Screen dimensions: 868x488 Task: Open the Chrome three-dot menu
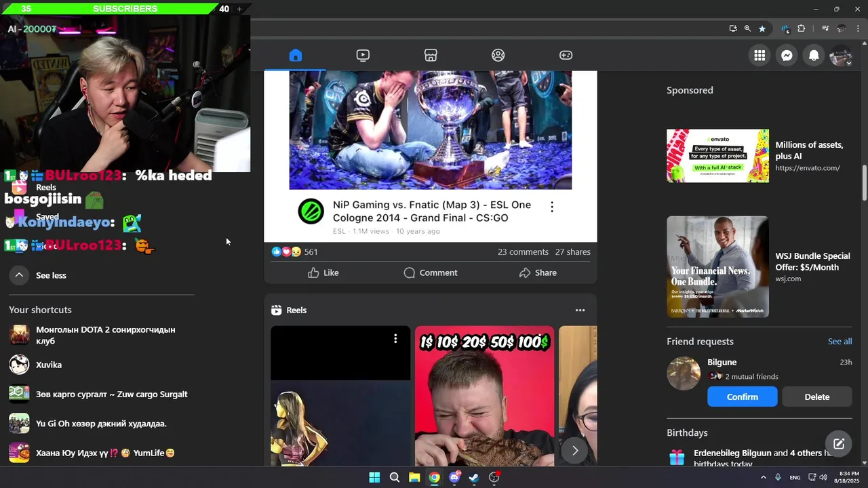858,28
